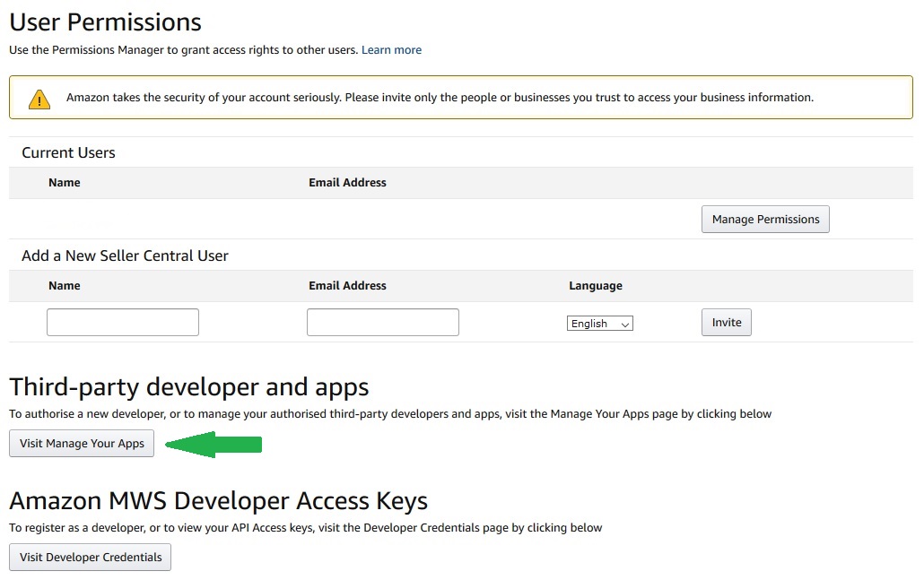The height and width of the screenshot is (580, 924).
Task: Click the Amazon MWS Developer Access Keys heading
Action: 219,500
